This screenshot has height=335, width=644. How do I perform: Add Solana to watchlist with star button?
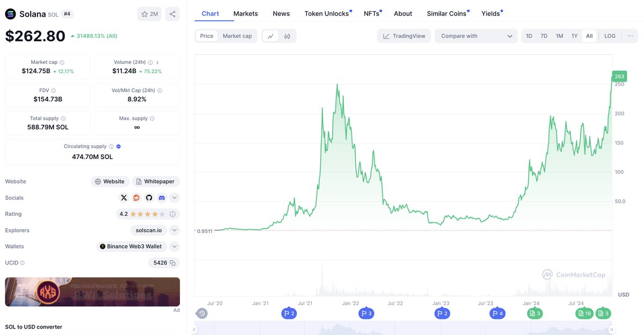point(150,14)
